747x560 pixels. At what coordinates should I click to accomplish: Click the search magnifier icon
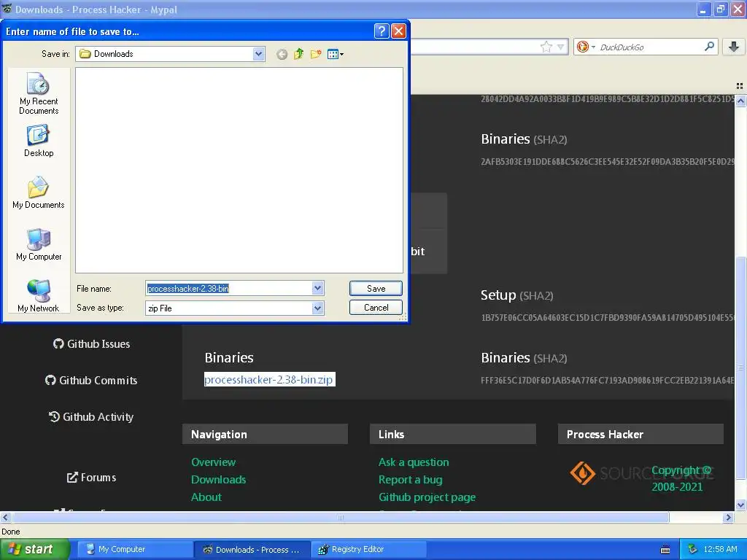[709, 46]
